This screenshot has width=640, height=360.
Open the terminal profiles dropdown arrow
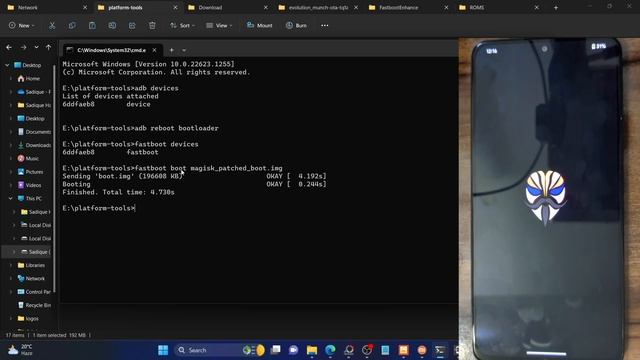(x=184, y=50)
